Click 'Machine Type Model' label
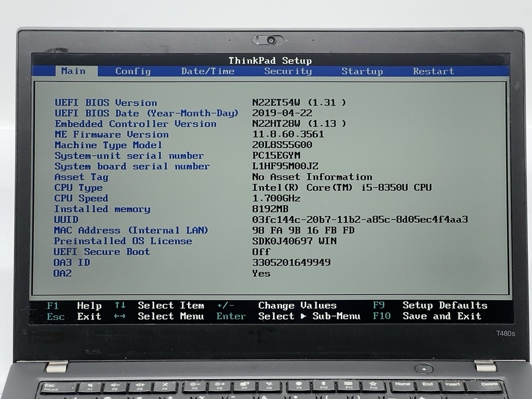The width and height of the screenshot is (532, 399). (108, 145)
